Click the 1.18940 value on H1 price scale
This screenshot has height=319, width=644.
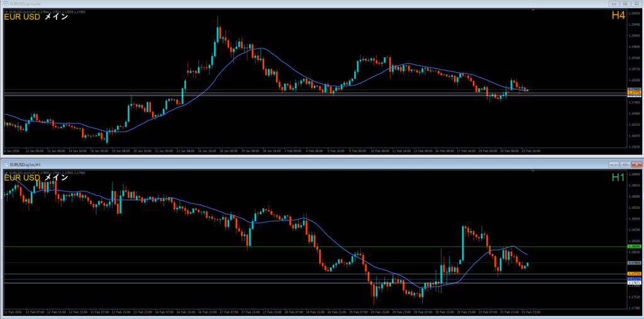tap(634, 174)
